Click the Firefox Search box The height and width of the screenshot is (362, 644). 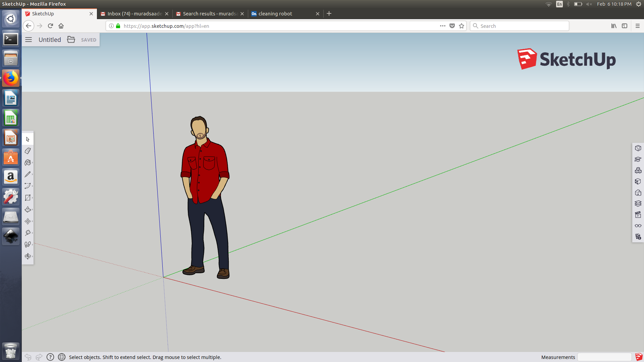[x=520, y=26]
